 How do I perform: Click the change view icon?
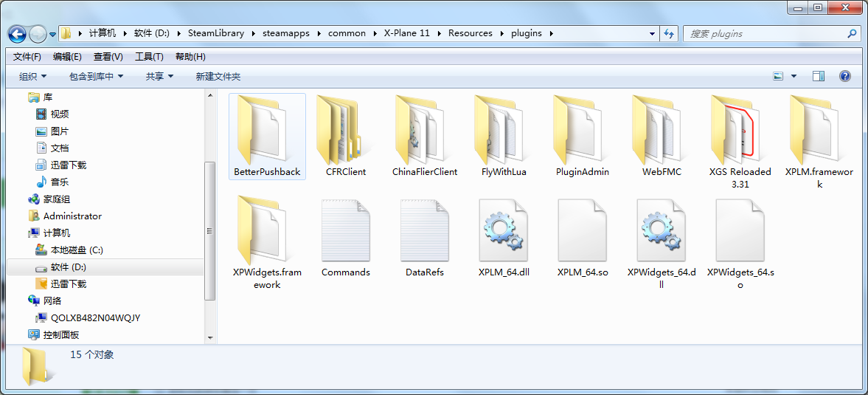point(778,77)
